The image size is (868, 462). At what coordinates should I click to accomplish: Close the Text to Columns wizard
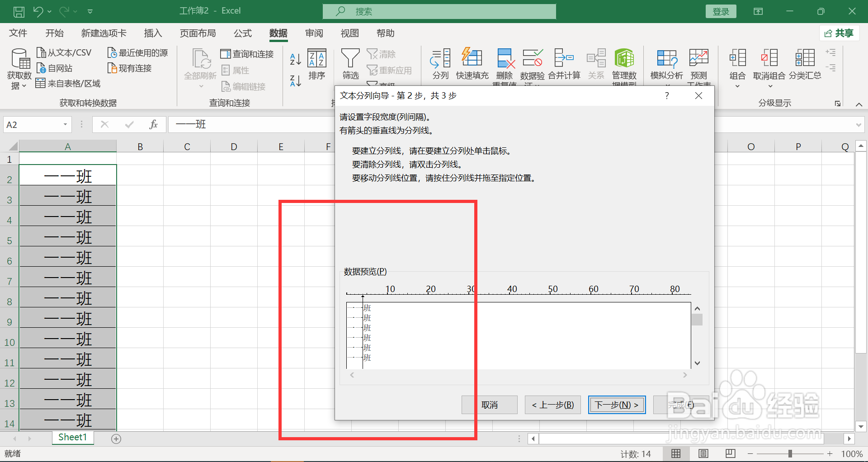point(698,95)
